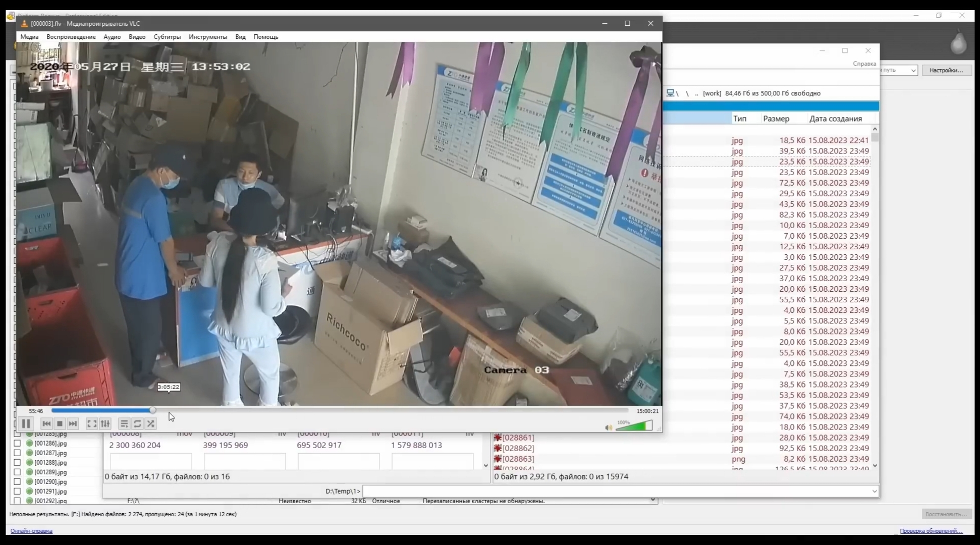Image resolution: width=980 pixels, height=545 pixels.
Task: Click the Настройки... button
Action: point(946,70)
